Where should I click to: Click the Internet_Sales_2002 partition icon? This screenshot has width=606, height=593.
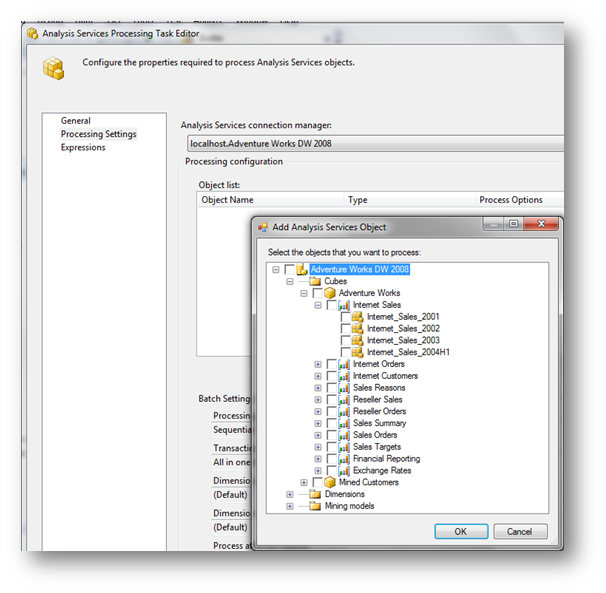tap(357, 329)
